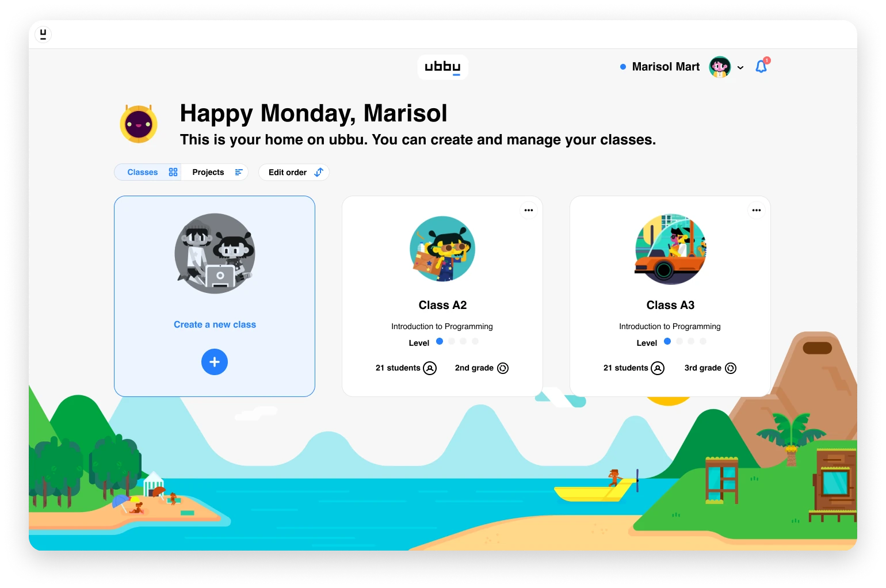The image size is (886, 588).
Task: Click the Create a new class illustration
Action: [x=215, y=253]
